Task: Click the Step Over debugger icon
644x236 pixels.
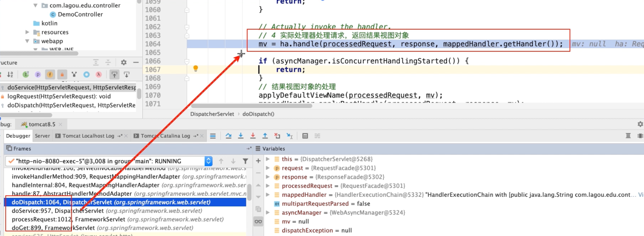Action: pyautogui.click(x=228, y=136)
